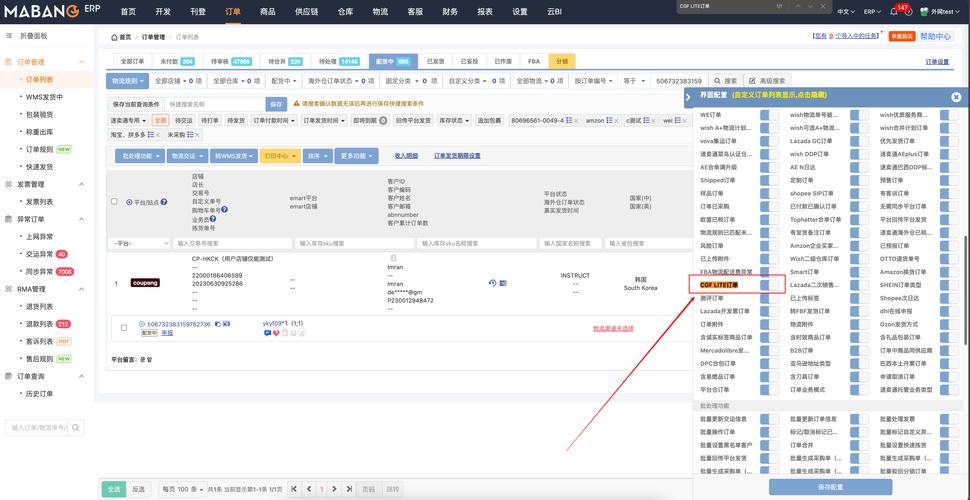Click the list icon on 淘宝、拼多多 tag

pyautogui.click(x=150, y=135)
